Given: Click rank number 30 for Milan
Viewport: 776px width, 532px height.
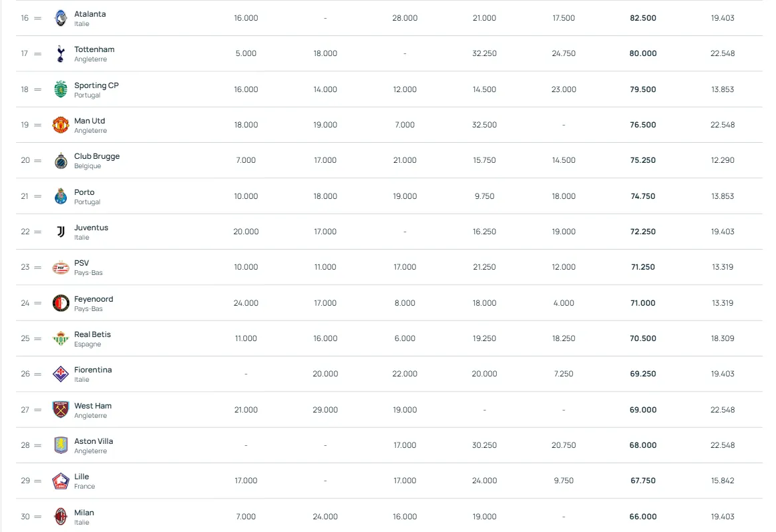Looking at the screenshot, I should (25, 517).
